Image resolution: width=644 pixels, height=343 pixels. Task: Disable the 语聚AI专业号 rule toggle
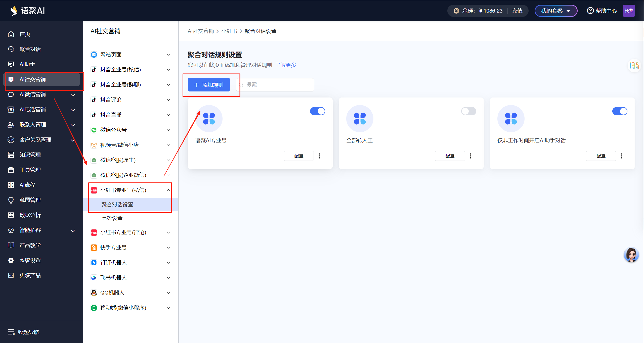tap(317, 111)
